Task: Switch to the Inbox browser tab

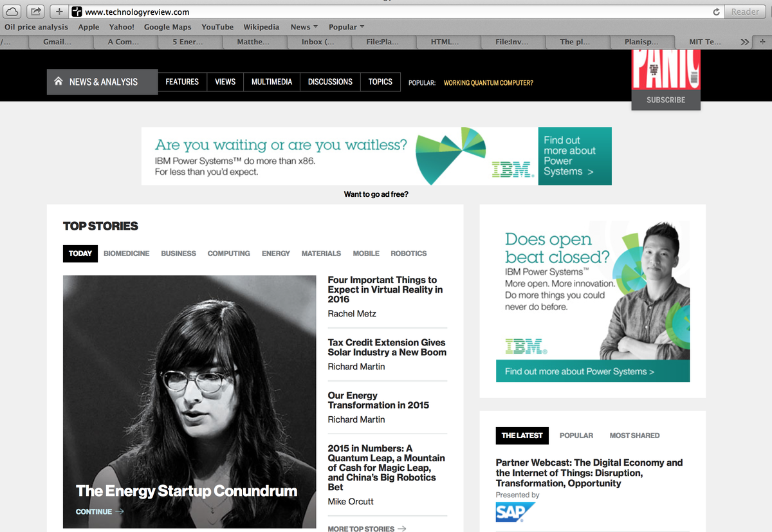Action: click(318, 42)
